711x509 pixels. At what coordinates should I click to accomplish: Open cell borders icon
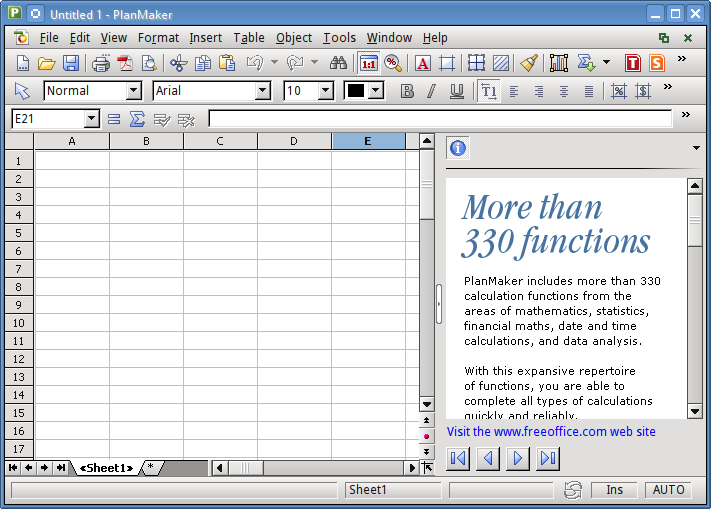coord(476,63)
